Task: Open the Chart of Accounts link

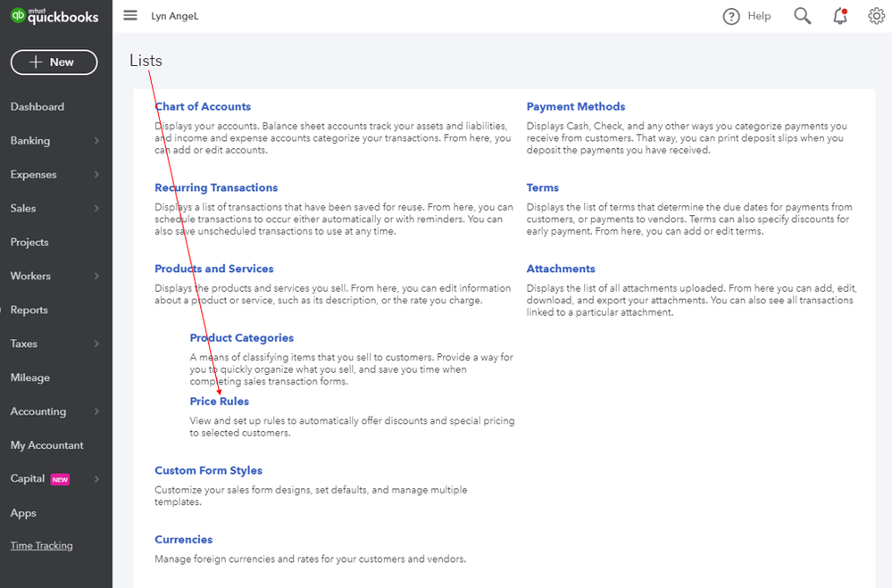Action: coord(203,106)
